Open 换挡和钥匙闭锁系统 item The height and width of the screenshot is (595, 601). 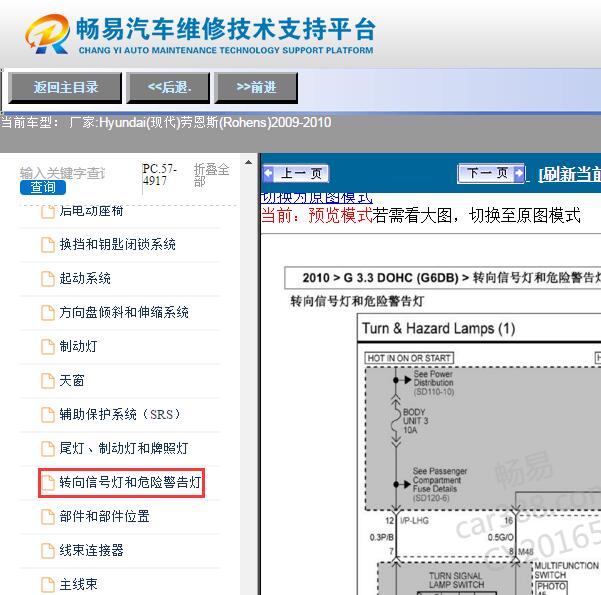[118, 245]
